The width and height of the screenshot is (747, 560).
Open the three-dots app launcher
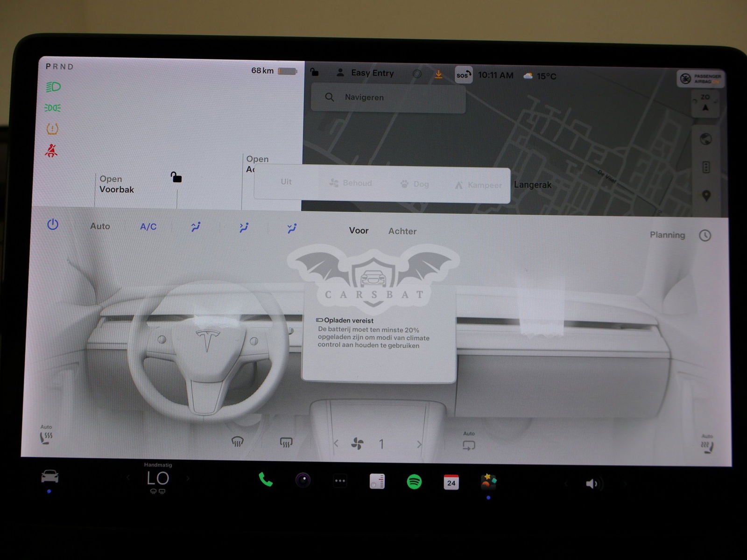(x=340, y=481)
